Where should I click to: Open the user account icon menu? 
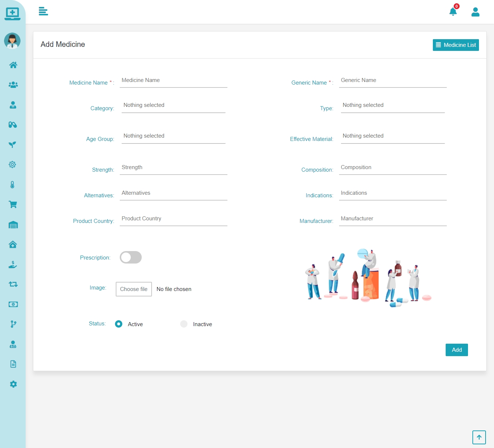click(x=475, y=12)
